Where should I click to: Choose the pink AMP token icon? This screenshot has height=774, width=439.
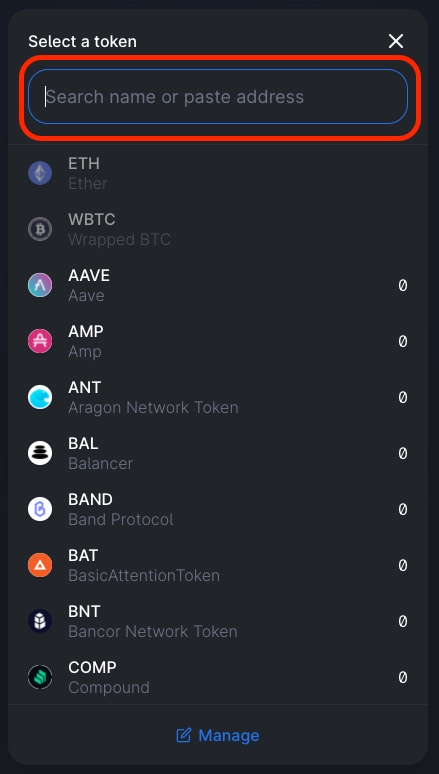pos(40,341)
